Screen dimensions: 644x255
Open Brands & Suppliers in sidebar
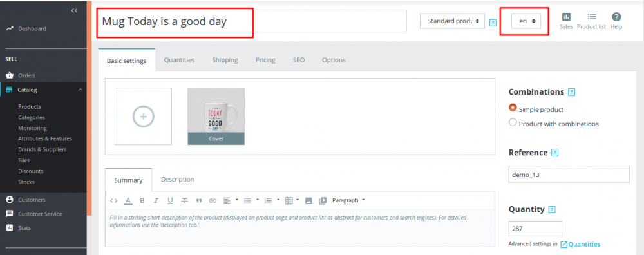(43, 149)
